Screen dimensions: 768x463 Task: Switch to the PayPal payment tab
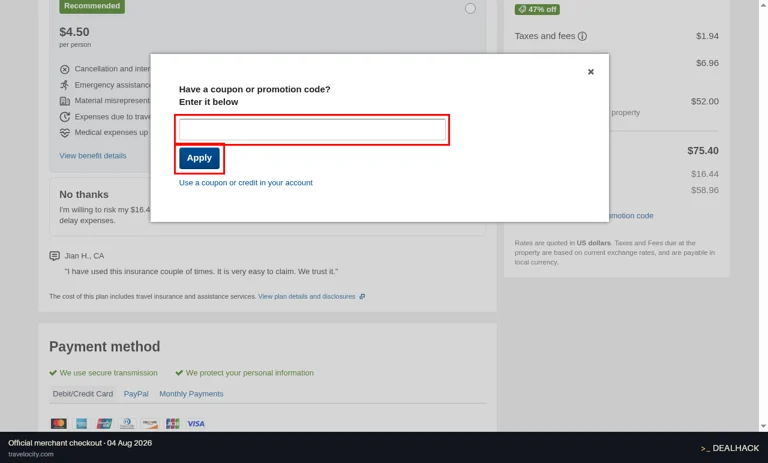pyautogui.click(x=136, y=394)
